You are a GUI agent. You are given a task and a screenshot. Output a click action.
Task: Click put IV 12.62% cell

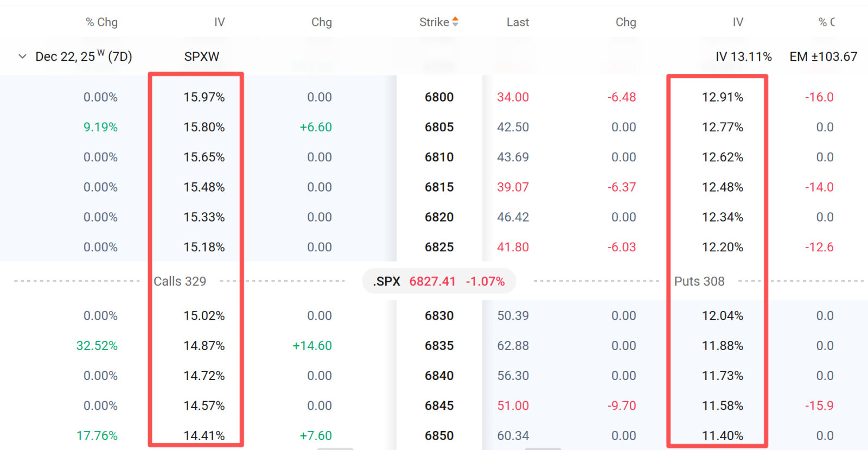pos(723,157)
